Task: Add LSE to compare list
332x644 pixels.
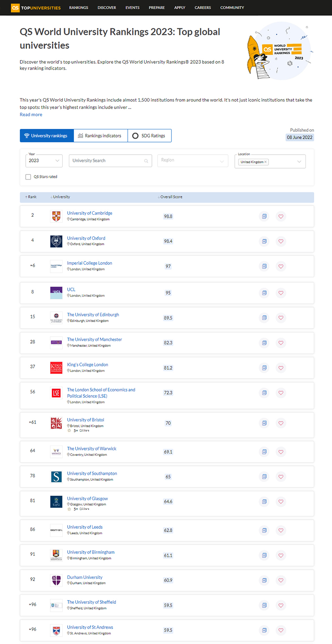Action: click(264, 392)
